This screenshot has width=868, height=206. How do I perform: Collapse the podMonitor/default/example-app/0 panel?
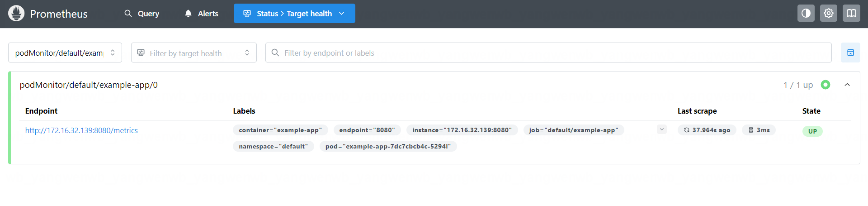click(847, 85)
